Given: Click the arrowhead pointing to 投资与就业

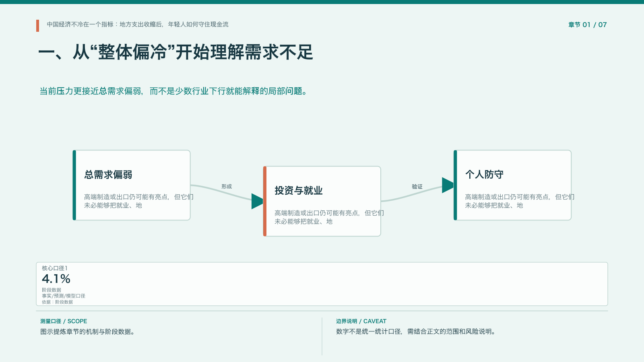Looking at the screenshot, I should point(257,201).
